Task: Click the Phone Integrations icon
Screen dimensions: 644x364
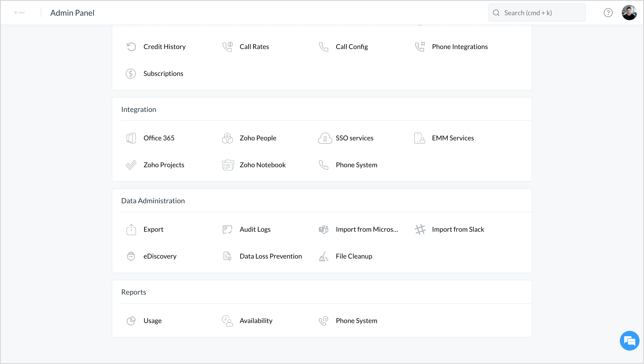Action: 420,47
